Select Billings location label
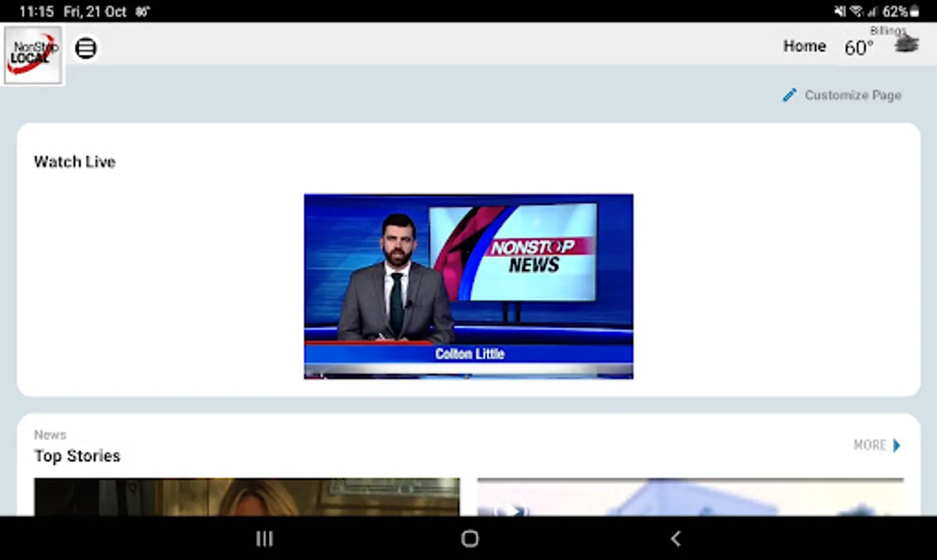The height and width of the screenshot is (560, 937). point(888,30)
